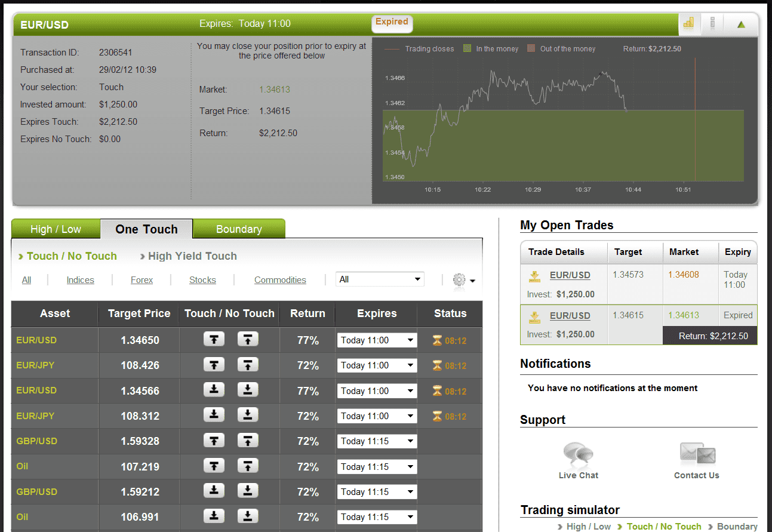This screenshot has width=772, height=532.
Task: Switch to details view icon in EUR/USD header
Action: click(x=712, y=24)
